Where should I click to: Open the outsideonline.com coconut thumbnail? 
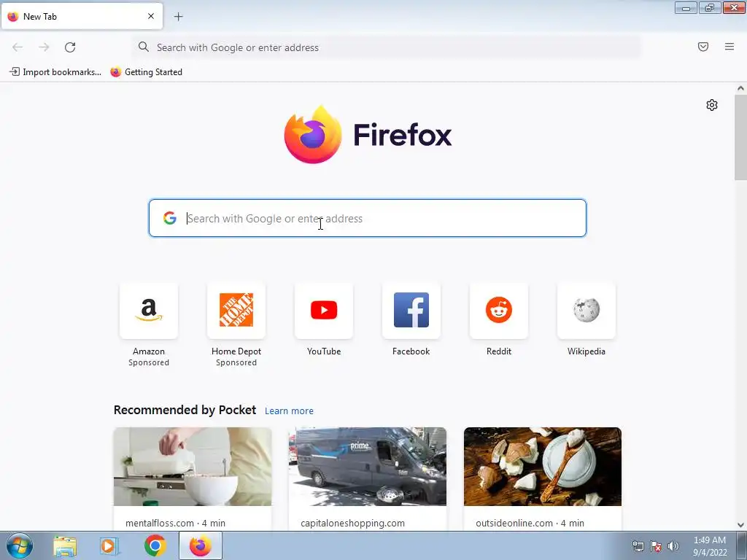tap(543, 467)
